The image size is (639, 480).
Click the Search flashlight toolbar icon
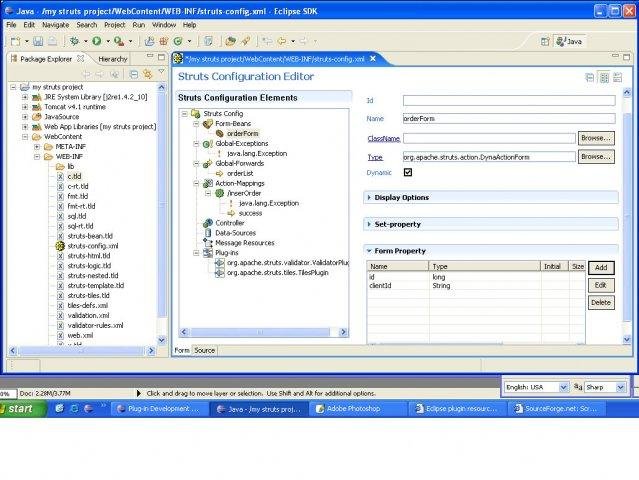(x=246, y=41)
